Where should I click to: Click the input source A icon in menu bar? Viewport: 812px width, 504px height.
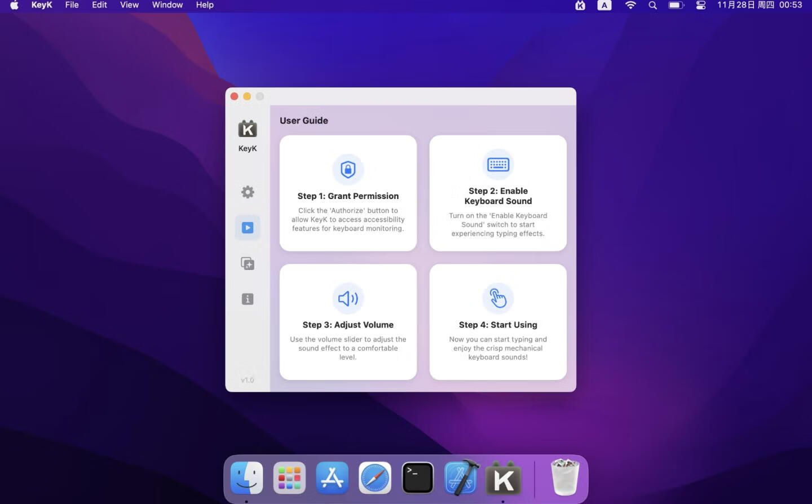coord(604,5)
